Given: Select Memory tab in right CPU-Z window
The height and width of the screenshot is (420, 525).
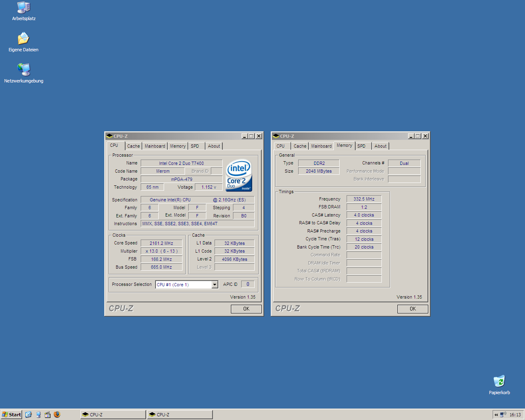Looking at the screenshot, I should pyautogui.click(x=345, y=146).
